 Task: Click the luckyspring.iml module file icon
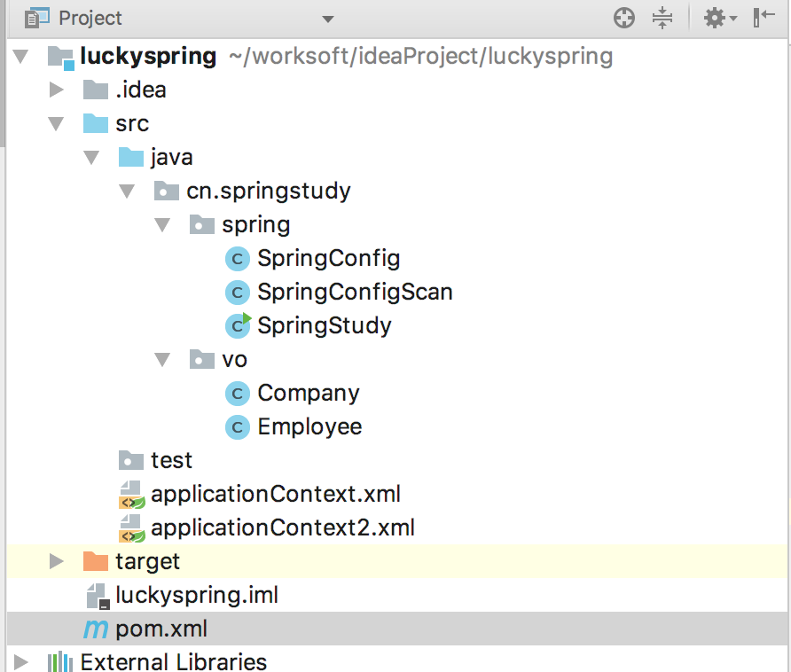96,596
